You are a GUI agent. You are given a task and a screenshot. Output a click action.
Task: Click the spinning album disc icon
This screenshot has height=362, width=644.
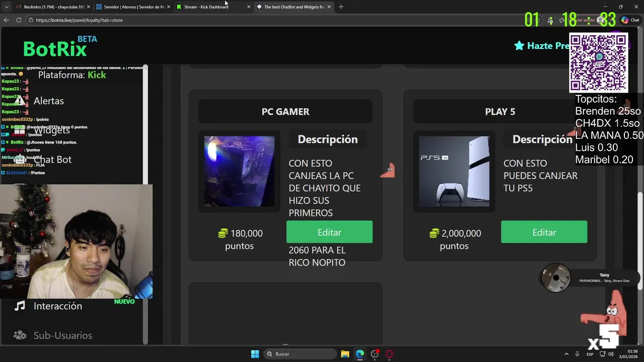point(555,278)
